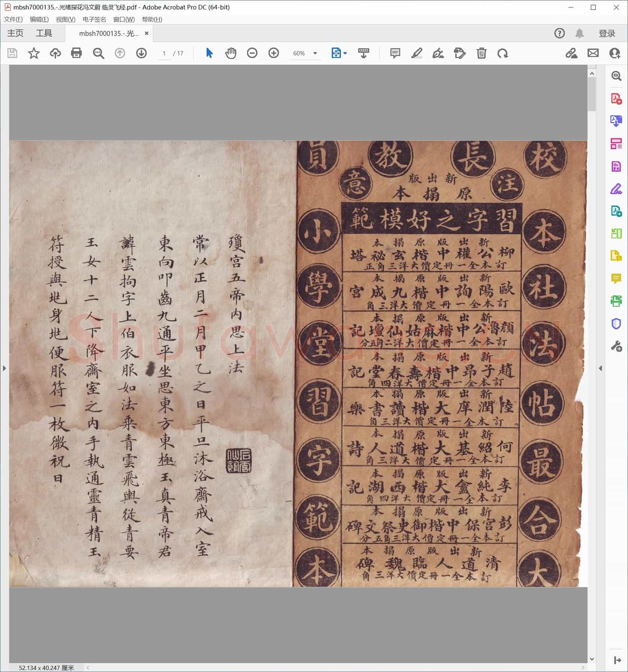Expand the fit page options dropdown
The width and height of the screenshot is (628, 672).
345,54
